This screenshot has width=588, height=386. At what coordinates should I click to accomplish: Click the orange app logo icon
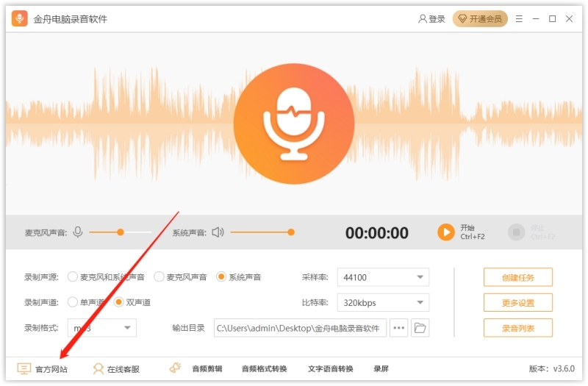20,18
